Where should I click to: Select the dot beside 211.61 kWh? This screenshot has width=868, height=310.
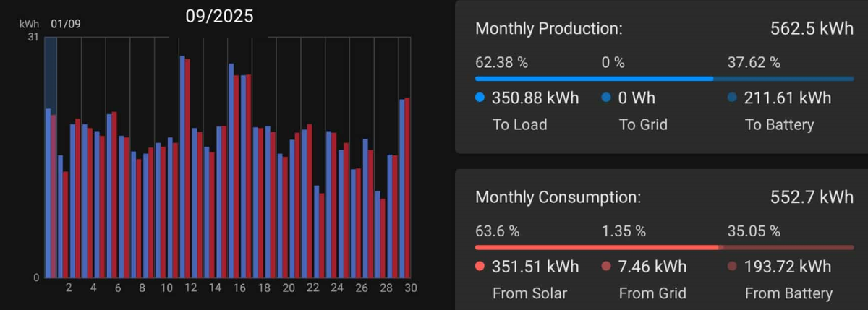point(732,98)
